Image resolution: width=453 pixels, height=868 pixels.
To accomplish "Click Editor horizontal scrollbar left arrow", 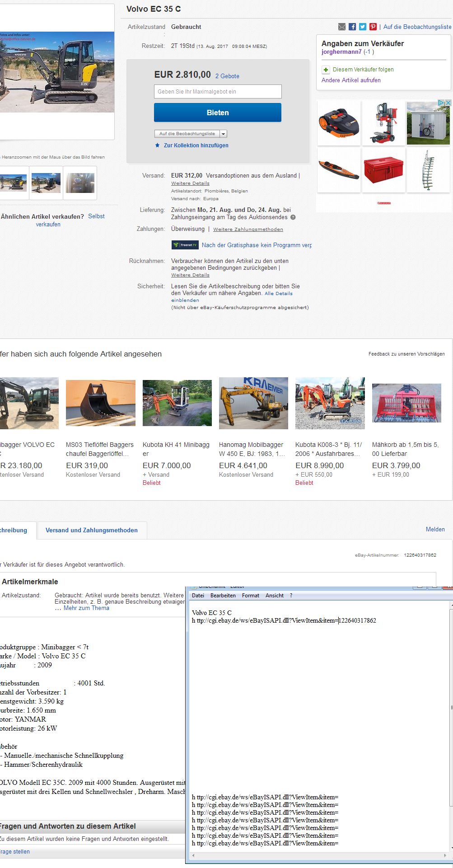I will [193, 856].
